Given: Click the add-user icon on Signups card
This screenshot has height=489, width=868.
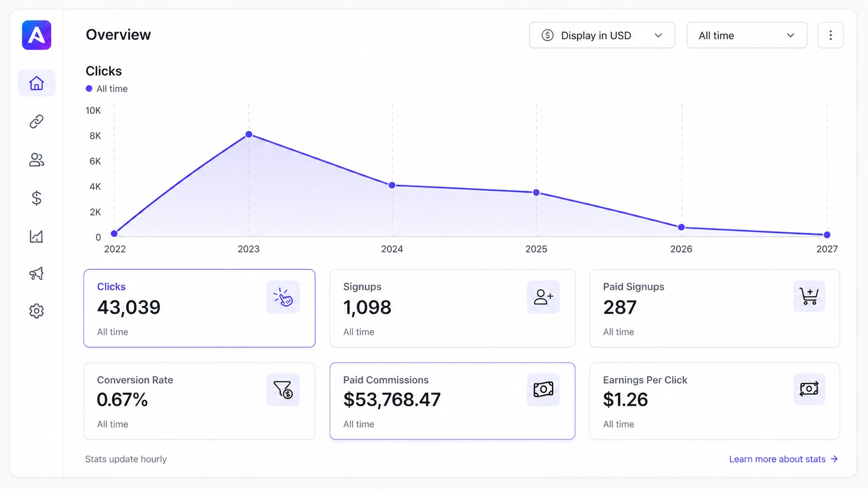Looking at the screenshot, I should (543, 297).
